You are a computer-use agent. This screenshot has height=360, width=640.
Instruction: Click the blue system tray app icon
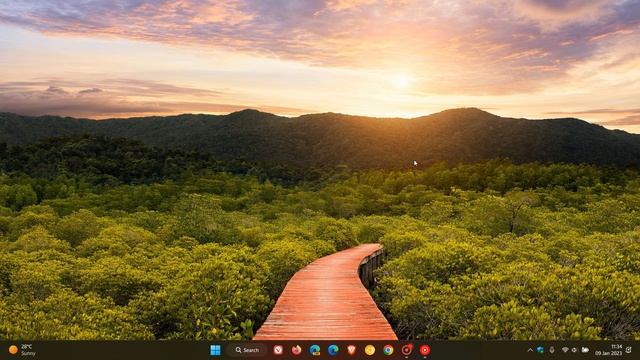pos(540,350)
